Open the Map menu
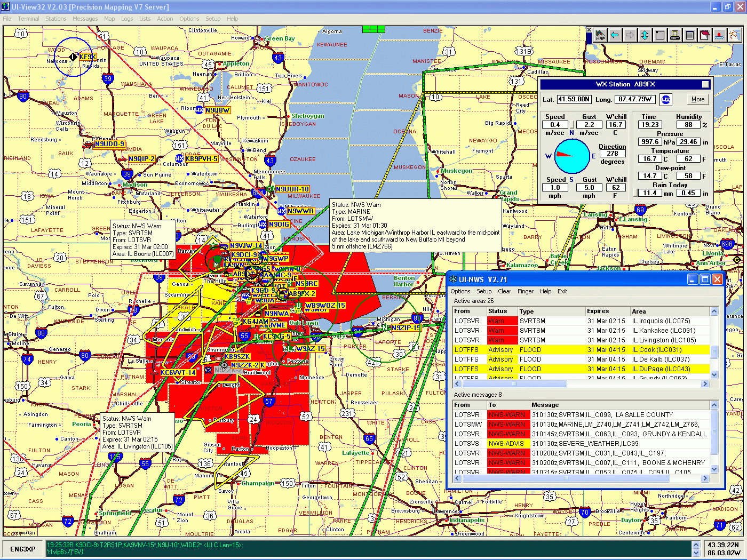Viewport: 747px width, 560px height. 109,19
